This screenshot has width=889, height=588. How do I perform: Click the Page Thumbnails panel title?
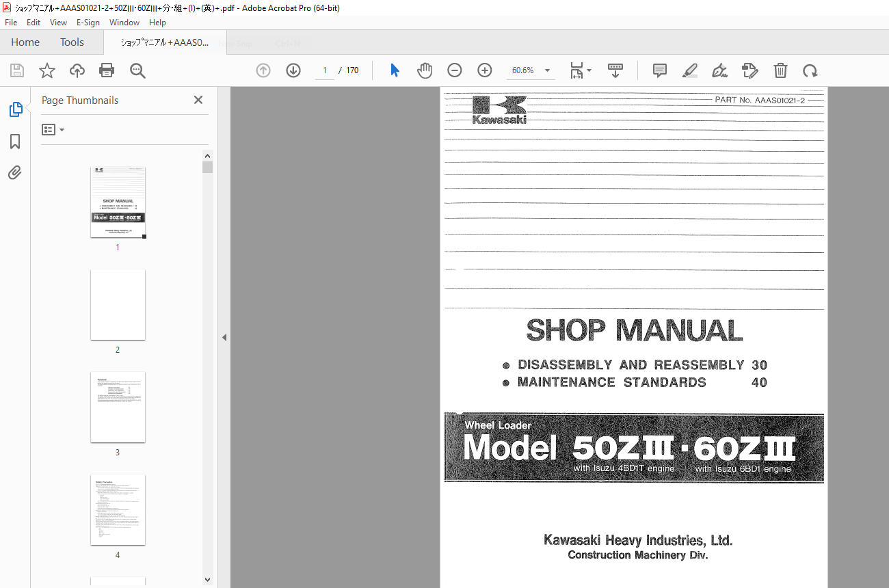point(80,100)
